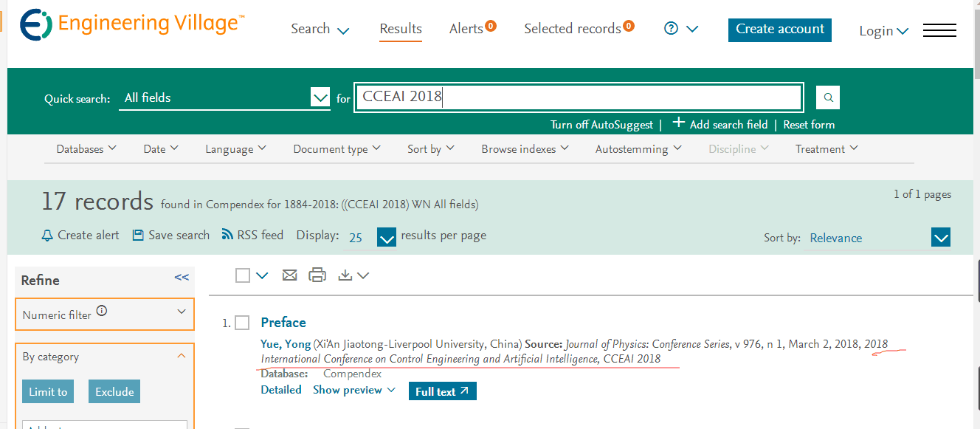The image size is (980, 429).
Task: Open the Full text link button
Action: point(443,391)
